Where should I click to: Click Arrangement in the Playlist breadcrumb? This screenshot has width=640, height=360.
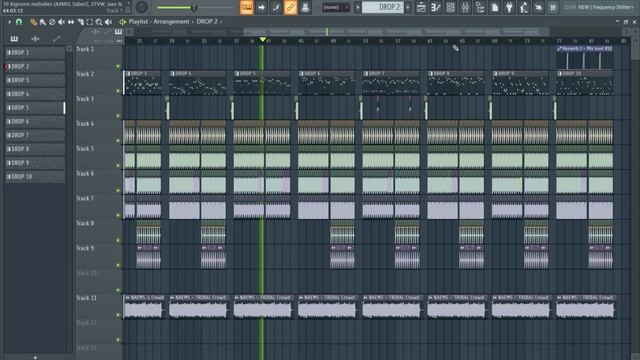click(x=171, y=22)
